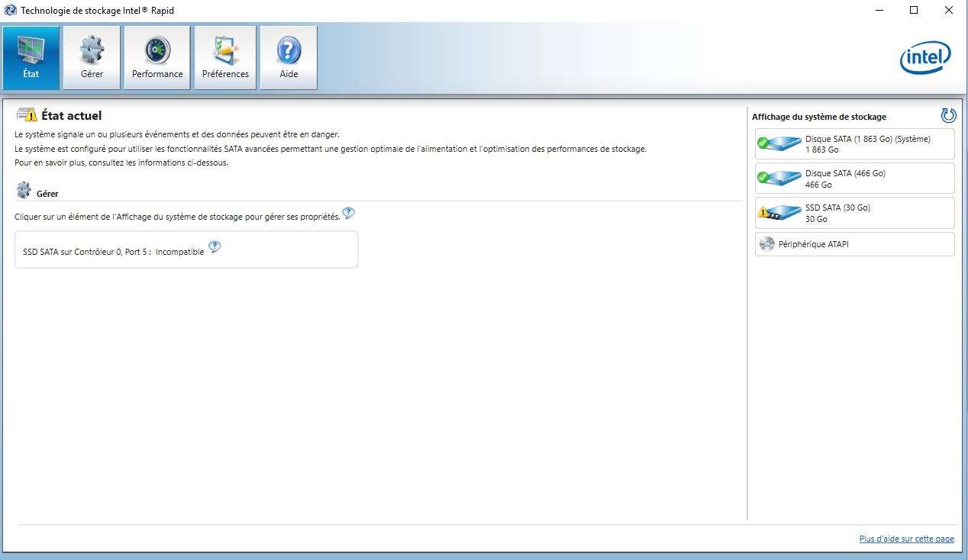Viewport: 968px width, 560px height.
Task: Click the warning SSD drive icon
Action: 779,213
